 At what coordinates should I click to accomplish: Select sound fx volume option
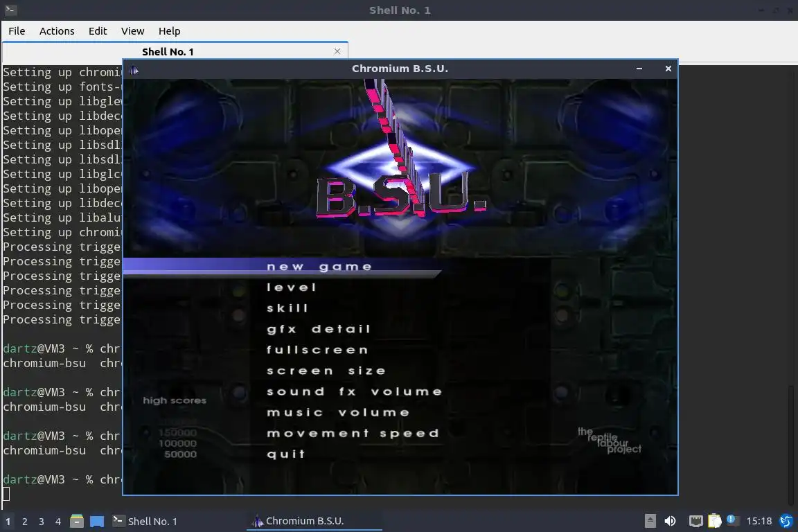(354, 391)
